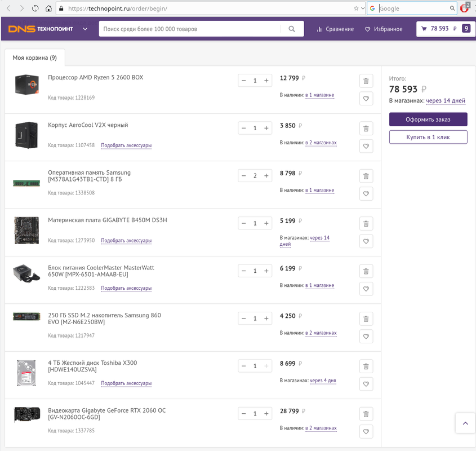Open 'через 4 дня' link for Toshiba drive
The height and width of the screenshot is (451, 476).
[323, 381]
